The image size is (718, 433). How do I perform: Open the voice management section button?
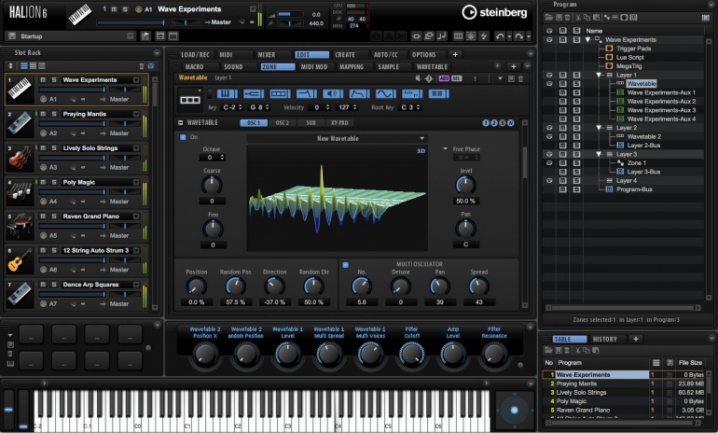(x=226, y=94)
